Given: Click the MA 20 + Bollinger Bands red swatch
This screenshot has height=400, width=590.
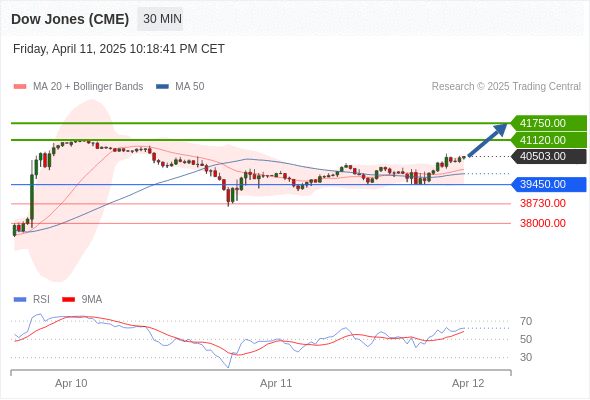Looking at the screenshot, I should pyautogui.click(x=20, y=87).
